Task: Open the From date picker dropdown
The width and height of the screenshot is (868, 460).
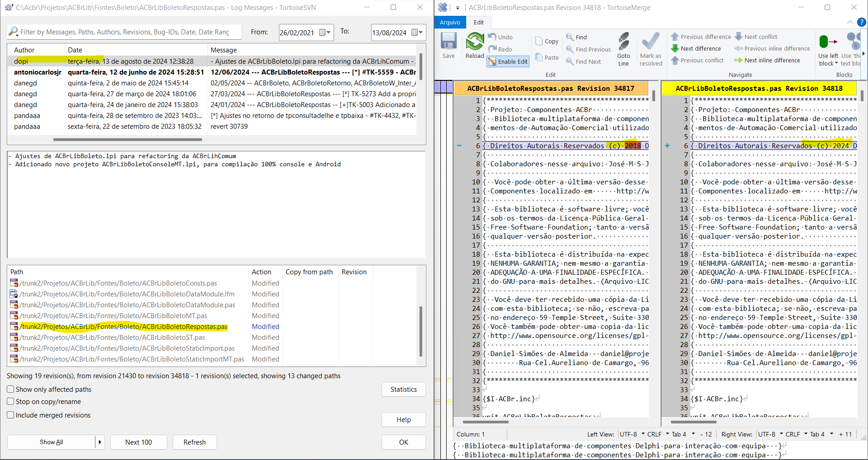Action: coord(325,33)
